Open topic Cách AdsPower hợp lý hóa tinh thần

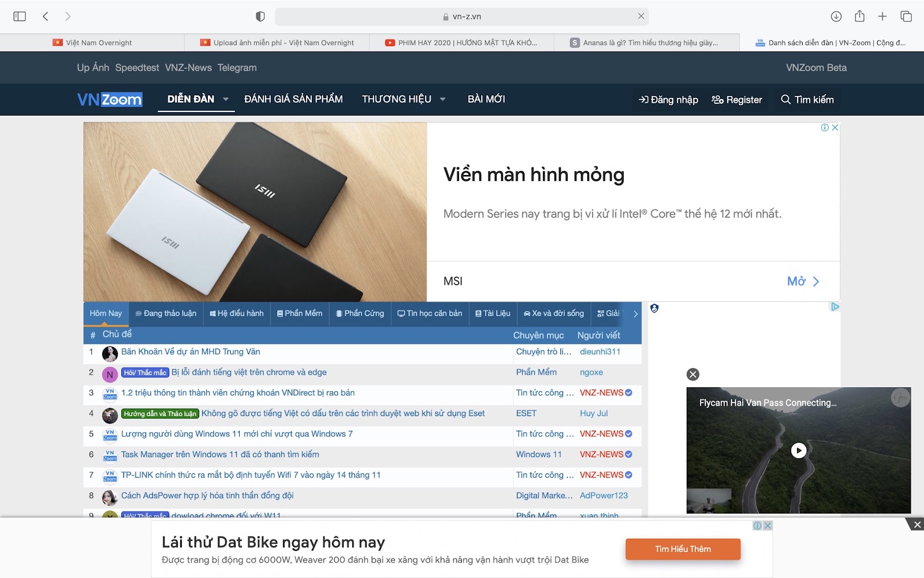pyautogui.click(x=207, y=495)
